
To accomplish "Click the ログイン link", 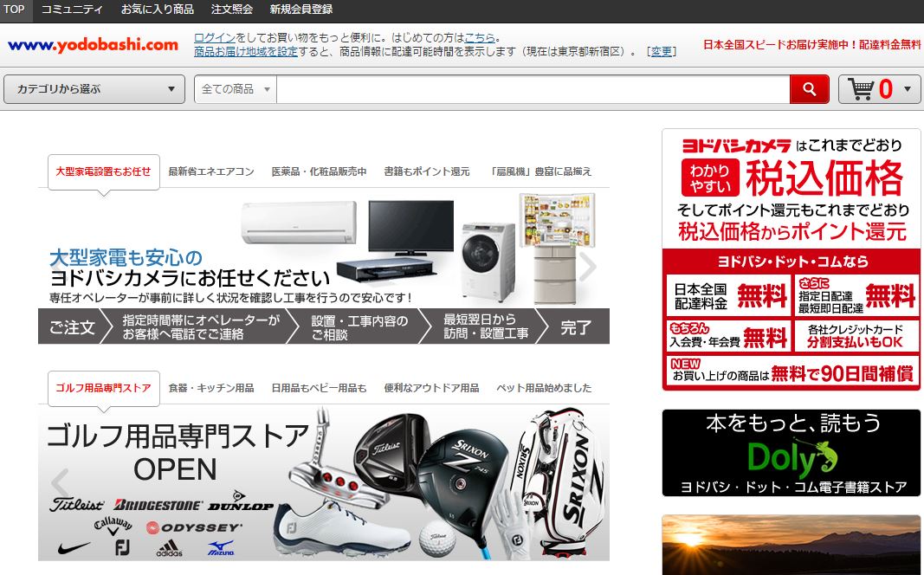I will click(215, 38).
